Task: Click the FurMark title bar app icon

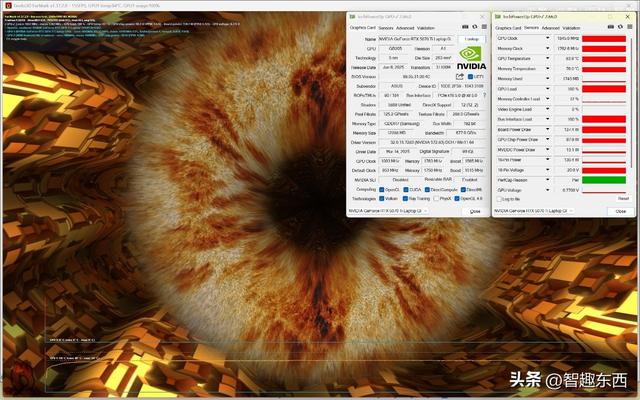Action: coord(8,6)
